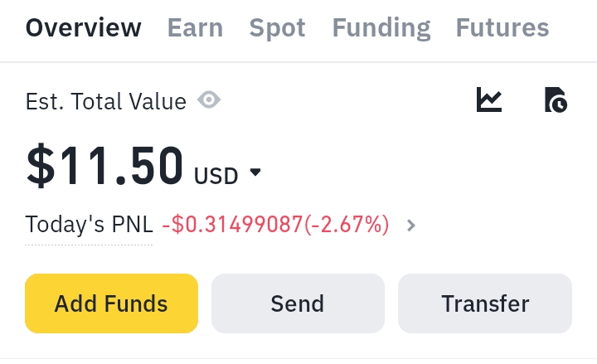Click the Send button
This screenshot has width=597, height=364.
pyautogui.click(x=298, y=303)
